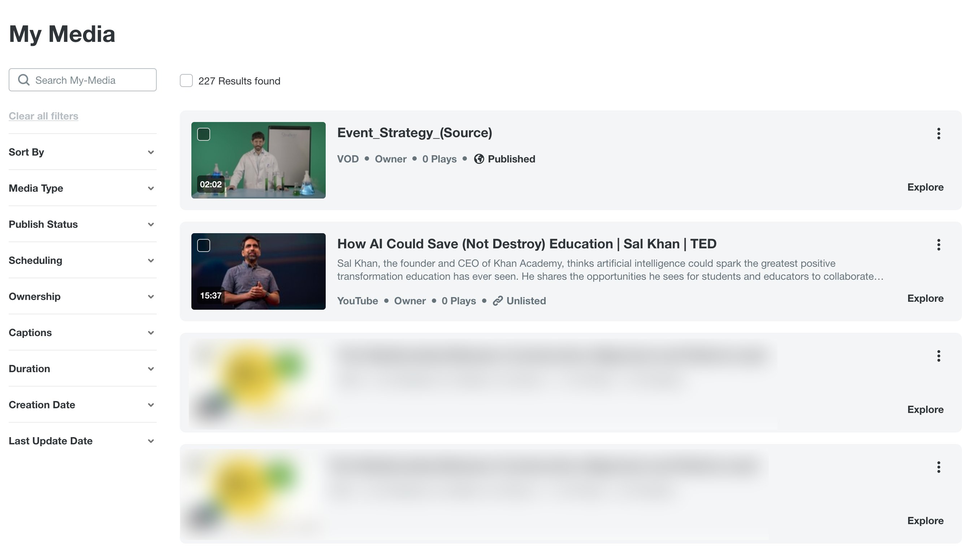Expand the Publish Status filter

click(x=82, y=225)
